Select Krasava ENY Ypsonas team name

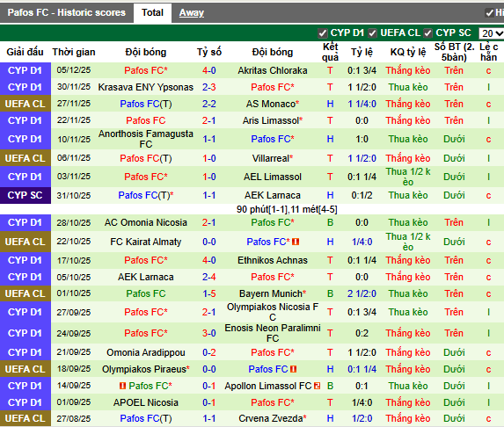tap(146, 87)
